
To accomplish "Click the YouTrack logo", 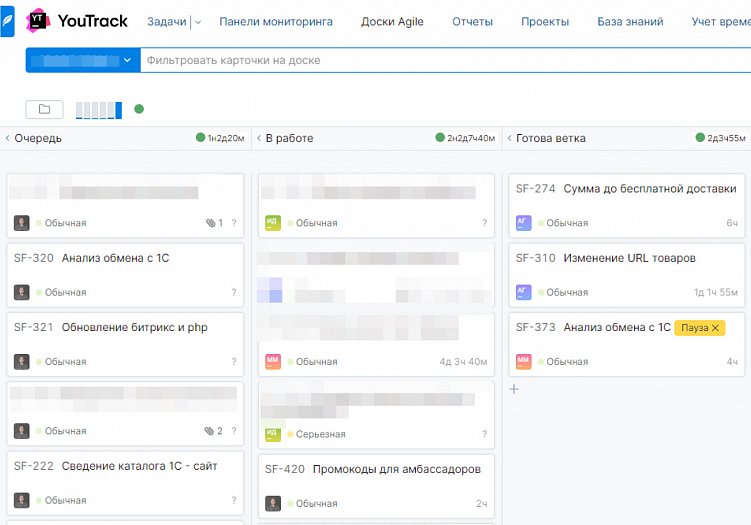I will tap(77, 21).
